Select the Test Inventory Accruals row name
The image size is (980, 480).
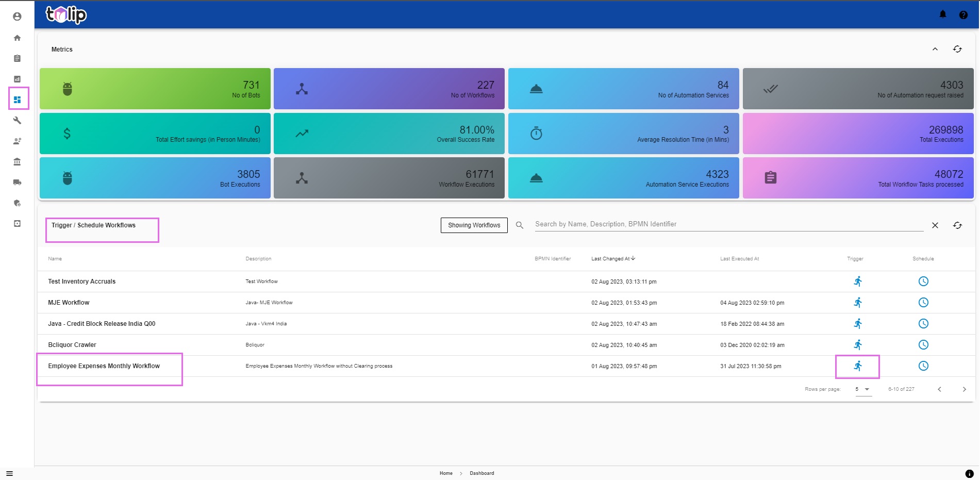point(81,282)
